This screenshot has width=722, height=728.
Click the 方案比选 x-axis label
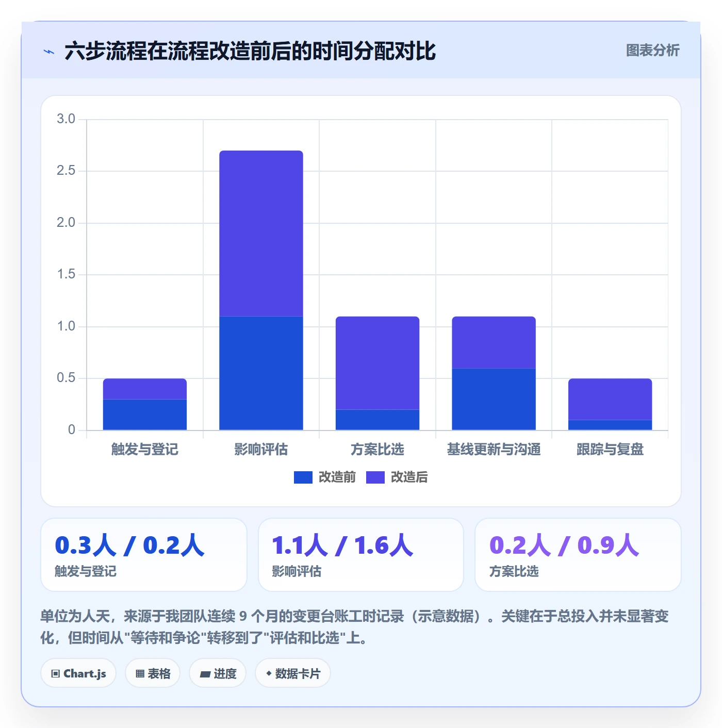coord(378,450)
